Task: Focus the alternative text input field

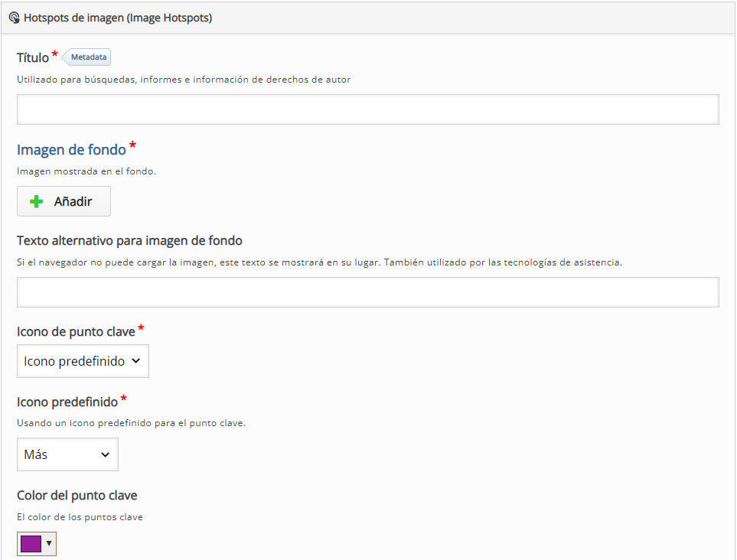Action: point(368,292)
